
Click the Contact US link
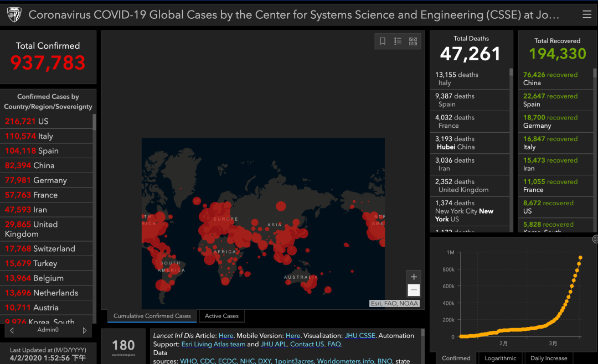307,344
